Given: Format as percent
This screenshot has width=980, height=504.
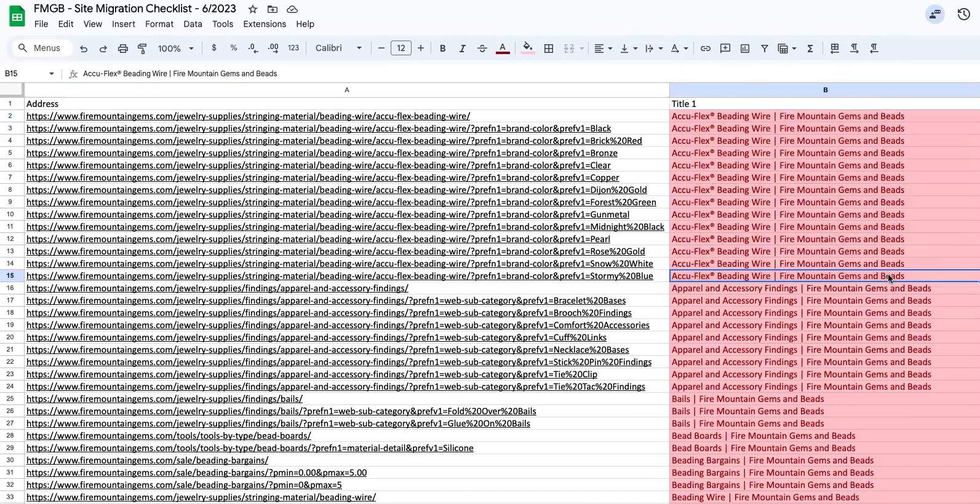Looking at the screenshot, I should click(234, 48).
